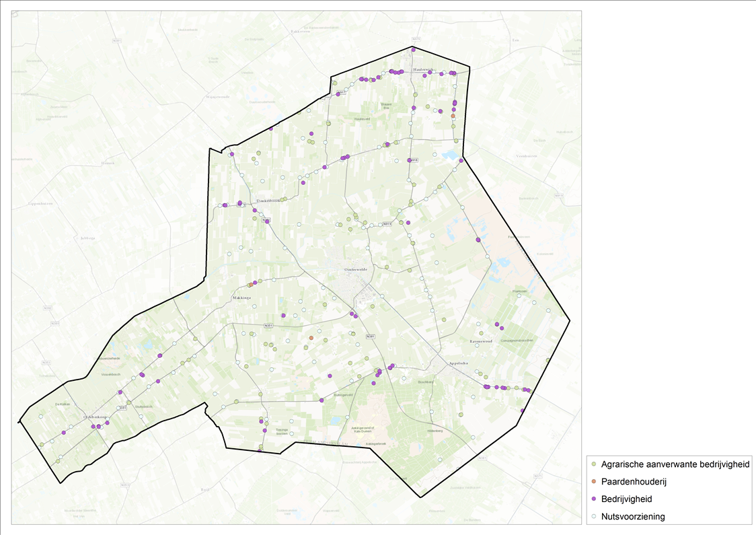756x535 pixels.
Task: Select 'Nutsvoorziening' legend text
Action: (633, 516)
